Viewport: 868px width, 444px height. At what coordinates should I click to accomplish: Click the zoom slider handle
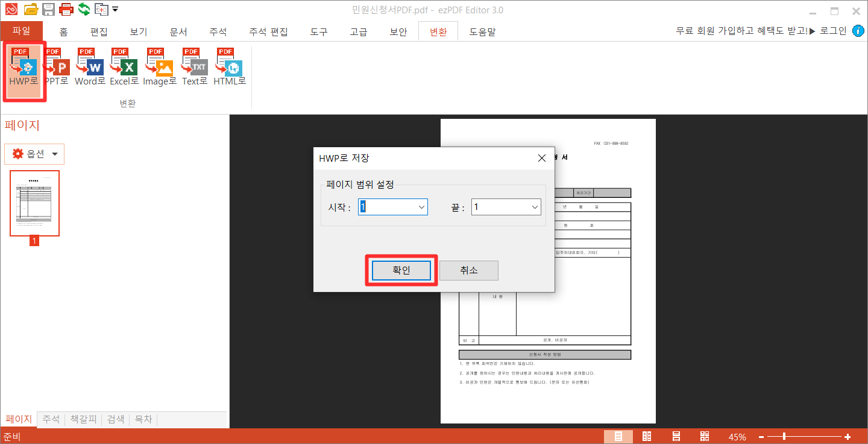coord(784,437)
